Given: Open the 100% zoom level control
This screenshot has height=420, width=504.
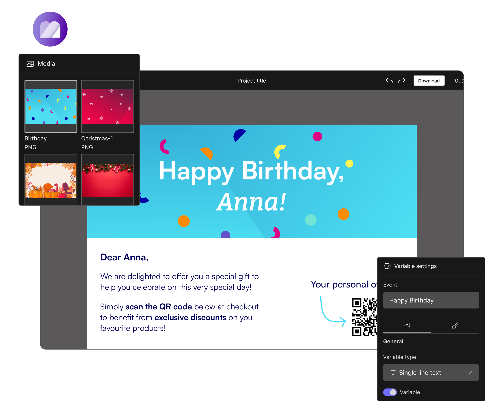Looking at the screenshot, I should (x=458, y=81).
